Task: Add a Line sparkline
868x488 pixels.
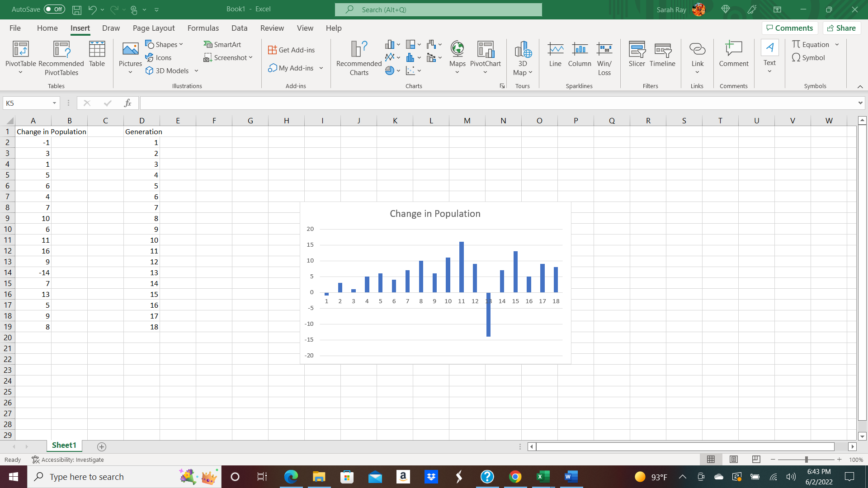Action: (556, 54)
